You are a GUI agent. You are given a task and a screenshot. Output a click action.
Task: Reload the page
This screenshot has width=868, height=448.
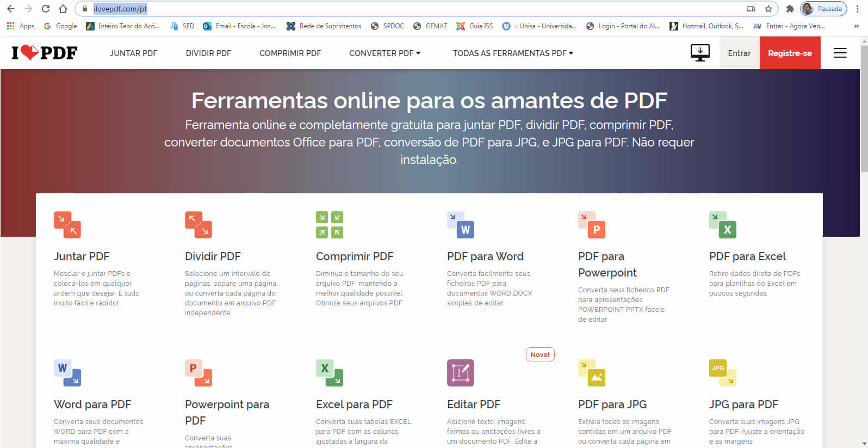46,9
